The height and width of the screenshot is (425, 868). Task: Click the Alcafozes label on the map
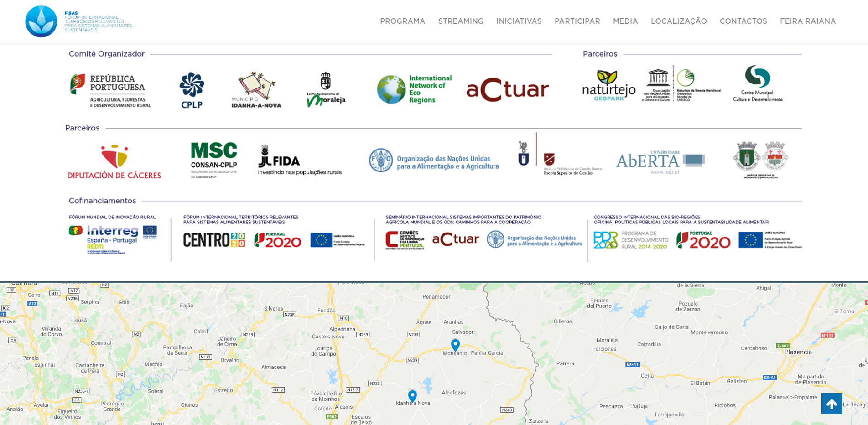tap(454, 393)
